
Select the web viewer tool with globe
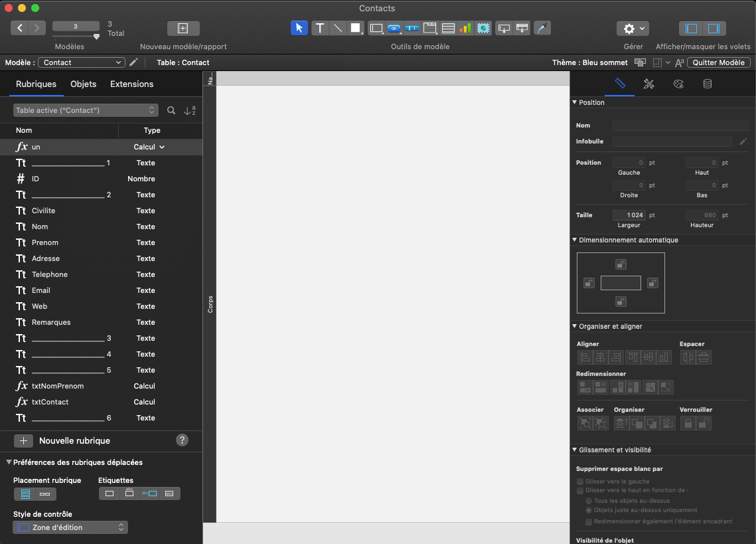click(x=483, y=28)
